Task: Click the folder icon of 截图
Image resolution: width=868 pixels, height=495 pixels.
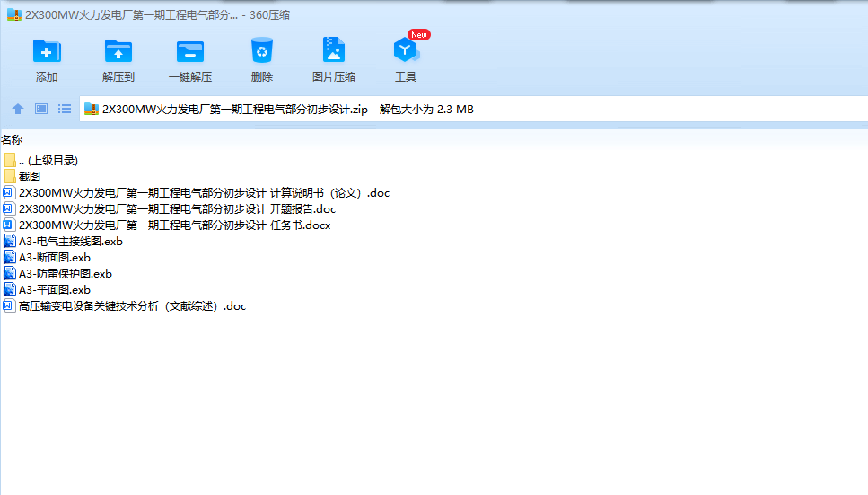Action: coord(9,177)
